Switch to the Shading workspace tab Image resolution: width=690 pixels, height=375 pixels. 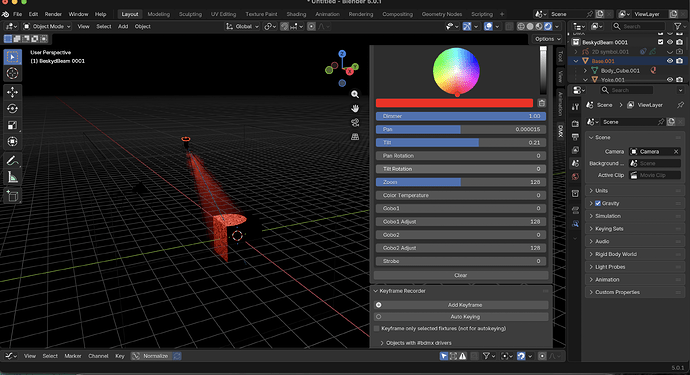(x=296, y=14)
